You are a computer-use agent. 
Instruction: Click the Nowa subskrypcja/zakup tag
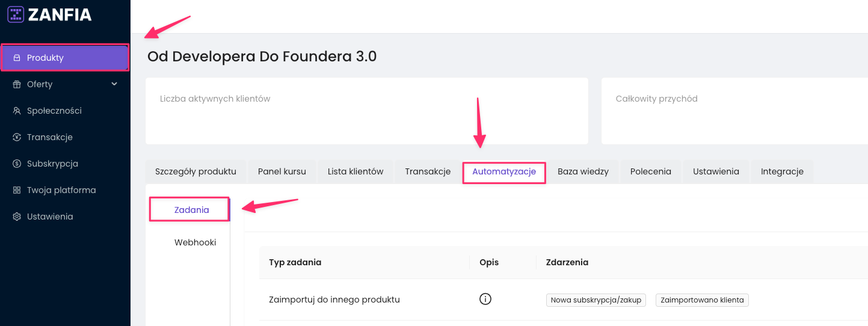coord(596,300)
